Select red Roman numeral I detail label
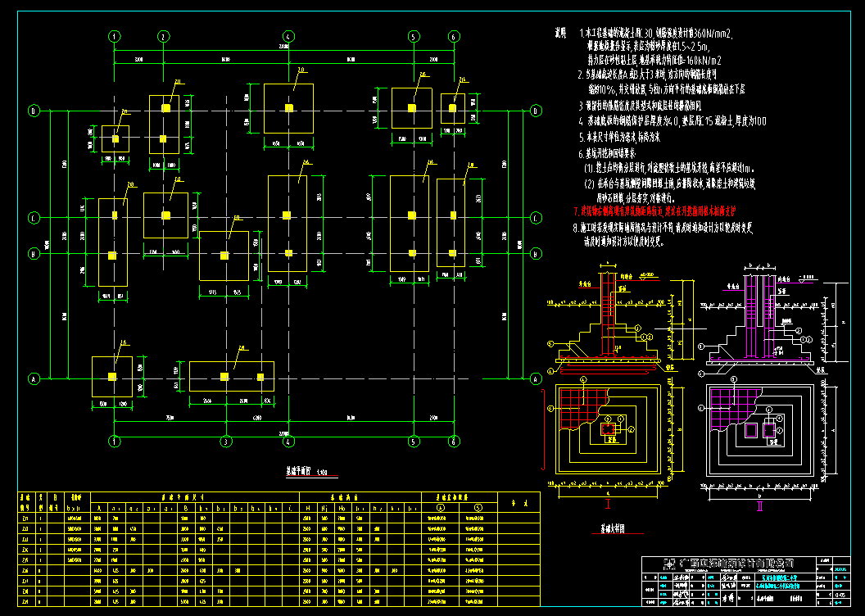The image size is (865, 616). click(x=608, y=504)
